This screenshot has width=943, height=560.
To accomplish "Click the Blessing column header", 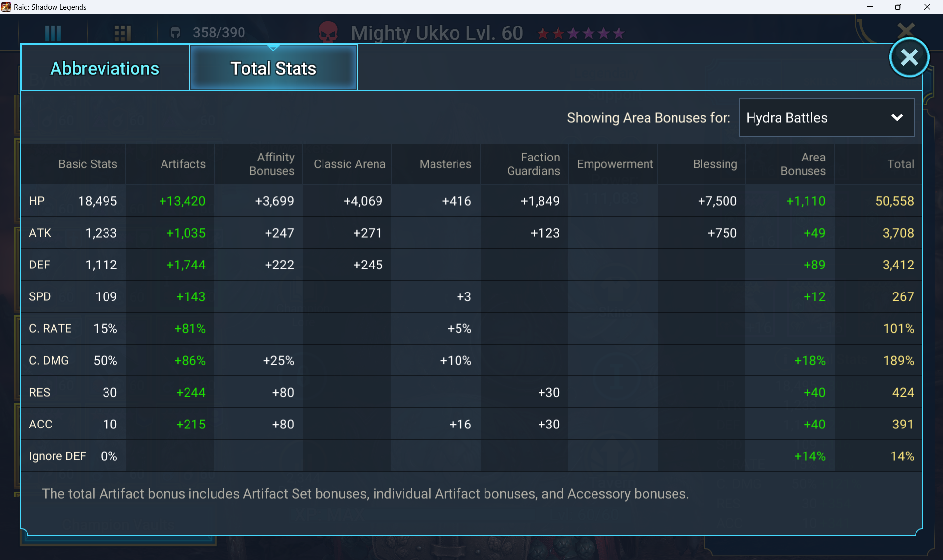I will click(x=715, y=164).
